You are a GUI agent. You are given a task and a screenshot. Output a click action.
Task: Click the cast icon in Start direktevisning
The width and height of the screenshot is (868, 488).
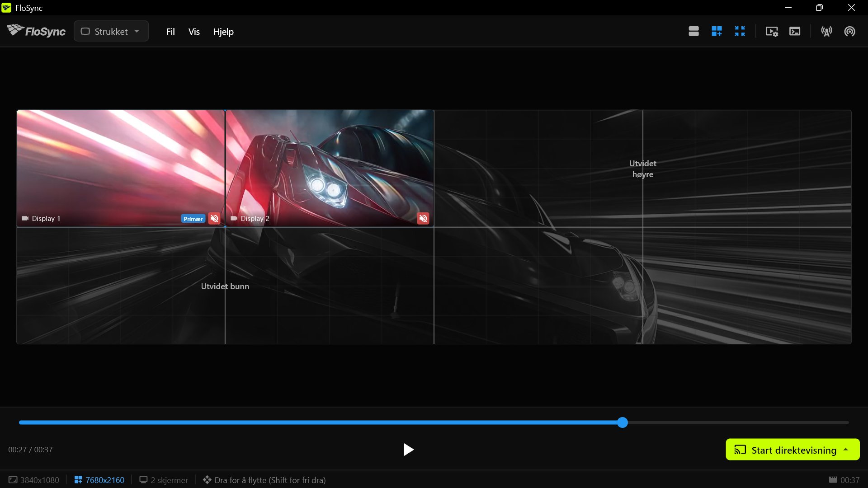point(740,450)
